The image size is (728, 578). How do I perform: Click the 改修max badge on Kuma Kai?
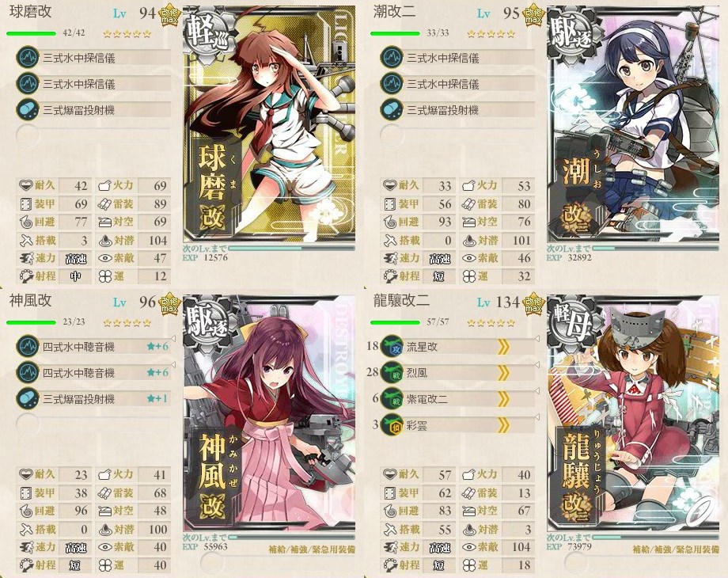169,16
